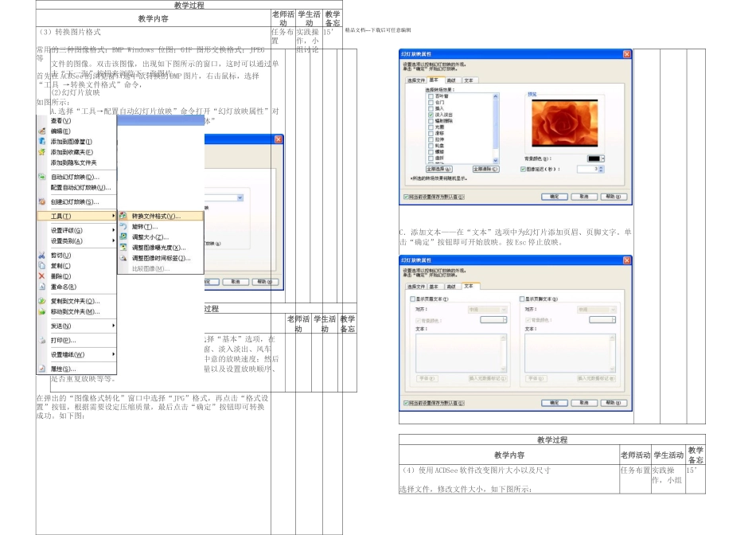Select 添加到隐私文件夹 menu entry
The width and height of the screenshot is (756, 535).
(74, 162)
